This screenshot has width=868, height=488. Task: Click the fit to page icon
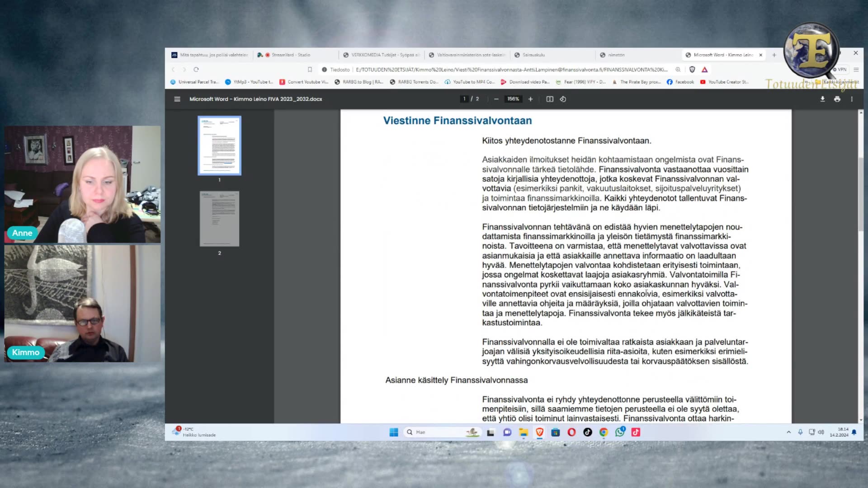pyautogui.click(x=550, y=99)
